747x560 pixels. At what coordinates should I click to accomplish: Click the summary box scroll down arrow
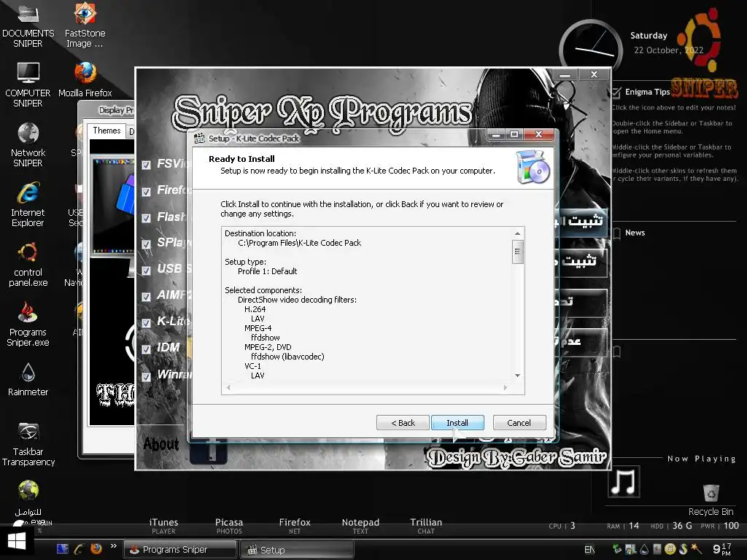coord(517,376)
